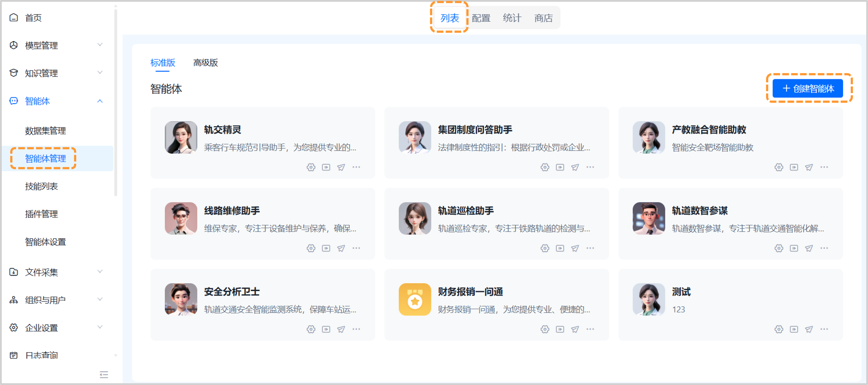The height and width of the screenshot is (385, 868).
Task: Click the sidebar vertical scrollbar
Action: pyautogui.click(x=116, y=102)
